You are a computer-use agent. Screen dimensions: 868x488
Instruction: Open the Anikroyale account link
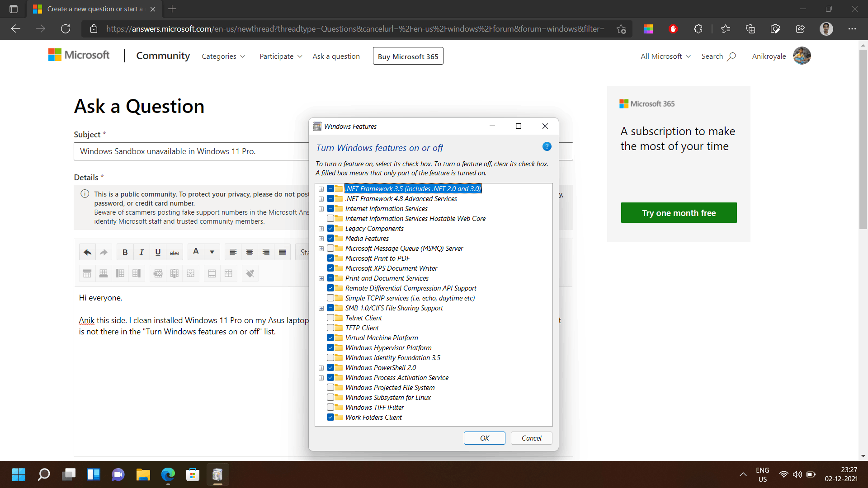pos(769,56)
